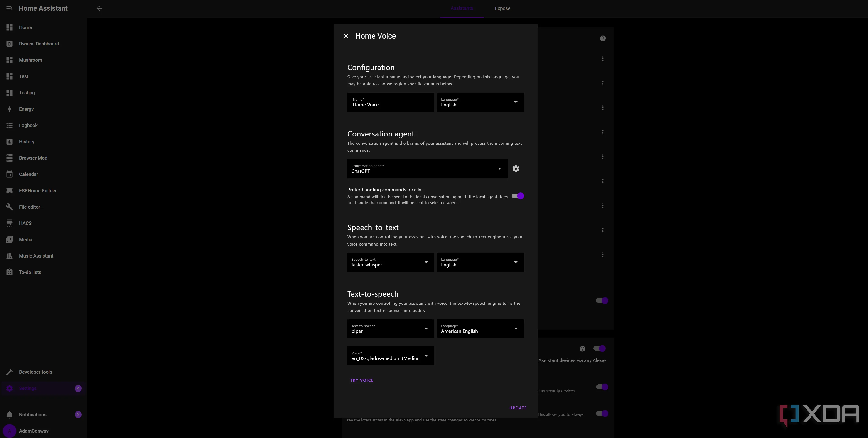Open HACS from the sidebar
868x438 pixels.
(25, 223)
